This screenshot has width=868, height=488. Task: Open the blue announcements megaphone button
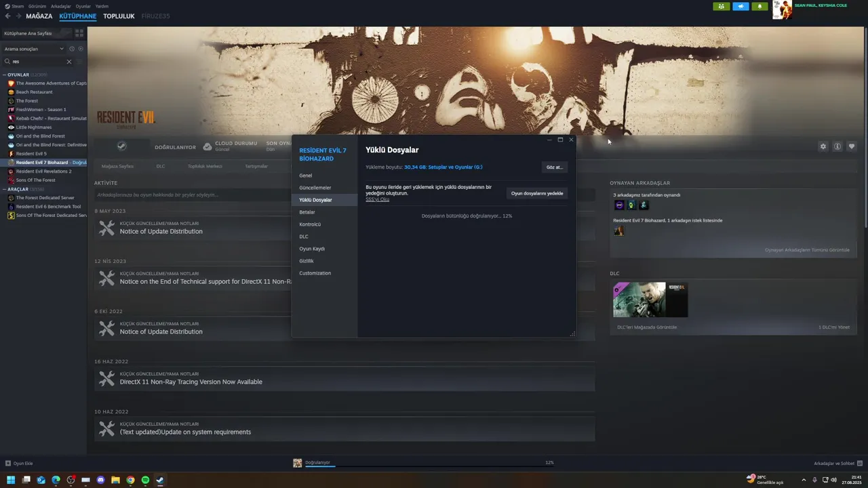pos(741,6)
